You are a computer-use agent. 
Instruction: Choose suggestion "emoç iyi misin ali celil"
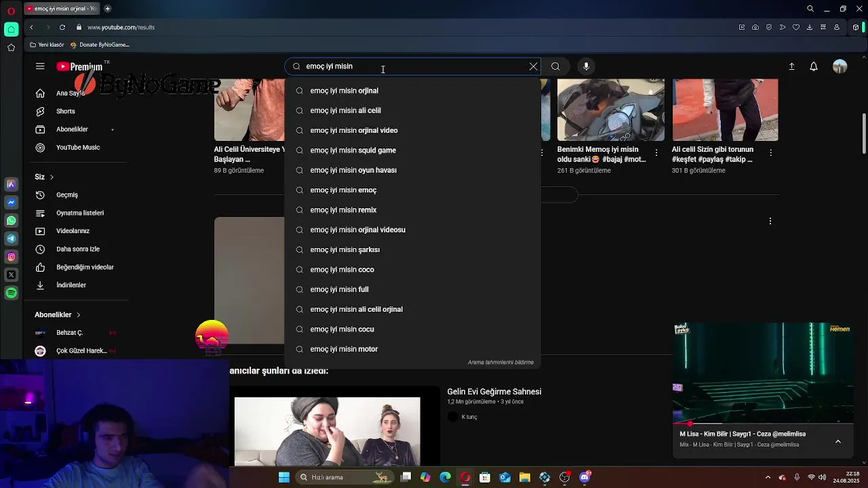412,110
